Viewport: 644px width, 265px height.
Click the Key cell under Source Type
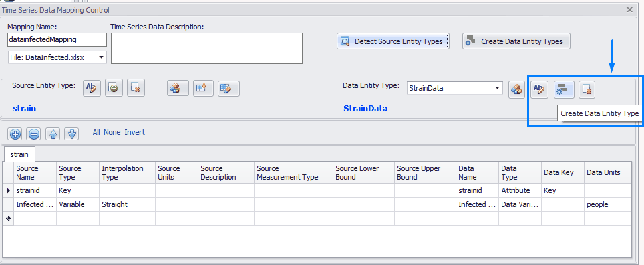[x=77, y=190]
